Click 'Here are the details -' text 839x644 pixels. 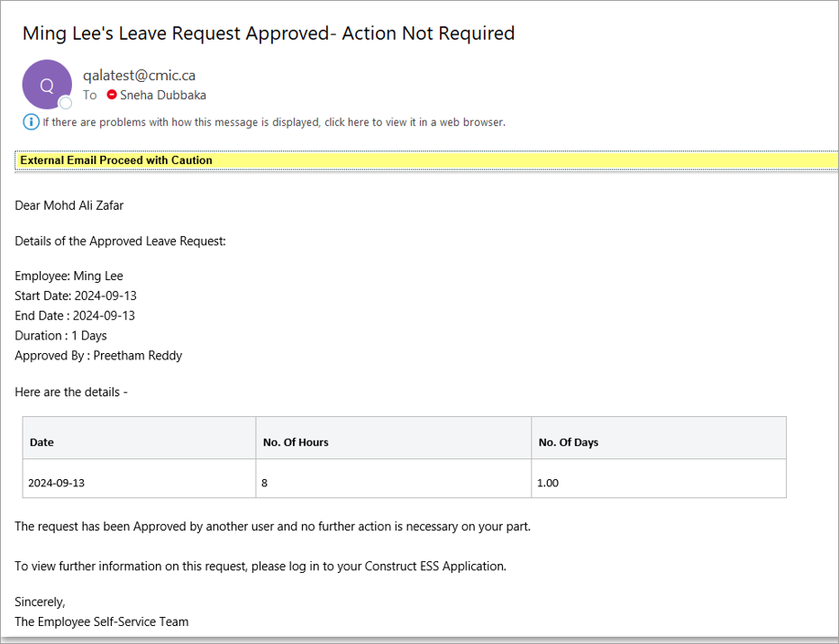pyautogui.click(x=71, y=392)
